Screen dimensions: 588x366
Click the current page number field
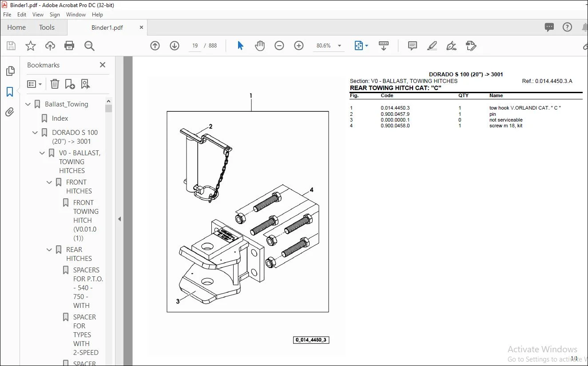195,46
